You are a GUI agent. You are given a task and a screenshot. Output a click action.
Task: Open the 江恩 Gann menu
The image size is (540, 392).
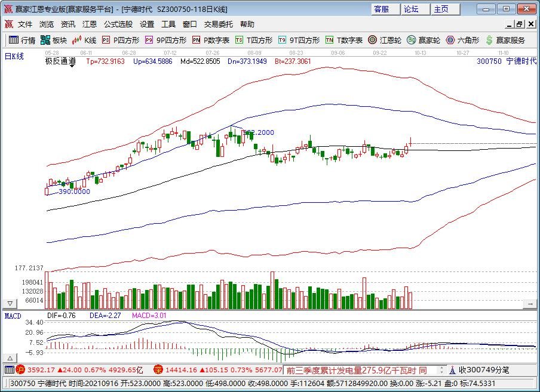(88, 24)
